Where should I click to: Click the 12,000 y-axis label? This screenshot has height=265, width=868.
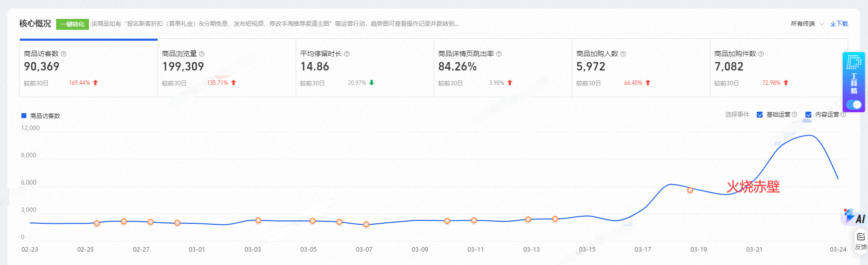point(30,128)
